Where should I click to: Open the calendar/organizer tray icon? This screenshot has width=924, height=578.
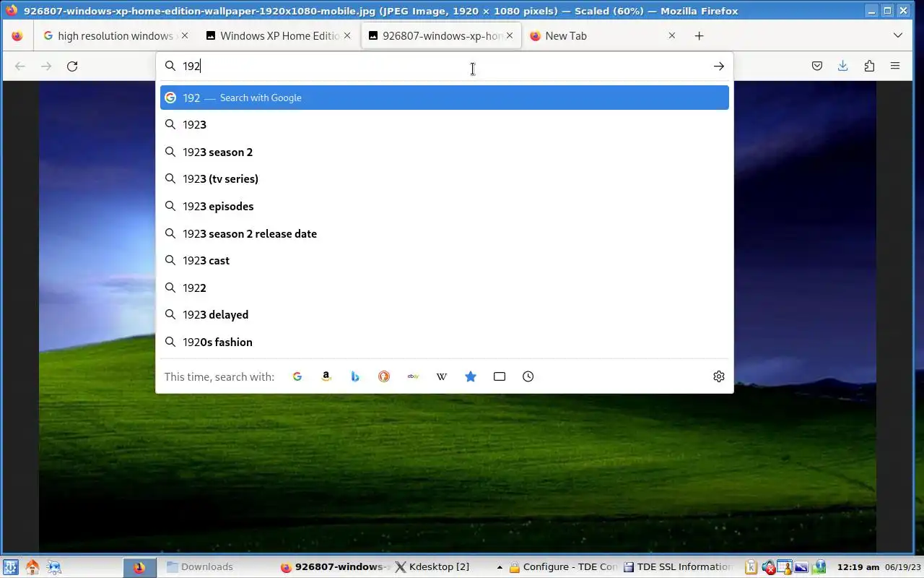pyautogui.click(x=785, y=567)
